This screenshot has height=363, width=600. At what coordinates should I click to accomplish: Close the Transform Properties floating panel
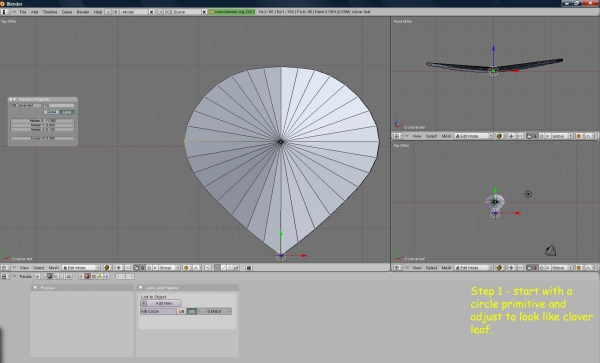click(x=10, y=99)
